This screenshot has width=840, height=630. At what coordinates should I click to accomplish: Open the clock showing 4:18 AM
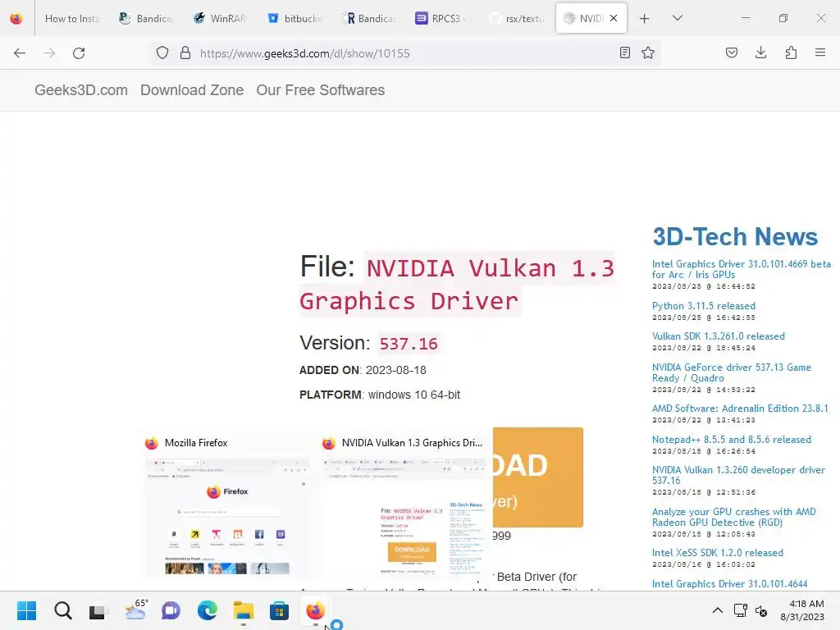[802, 610]
